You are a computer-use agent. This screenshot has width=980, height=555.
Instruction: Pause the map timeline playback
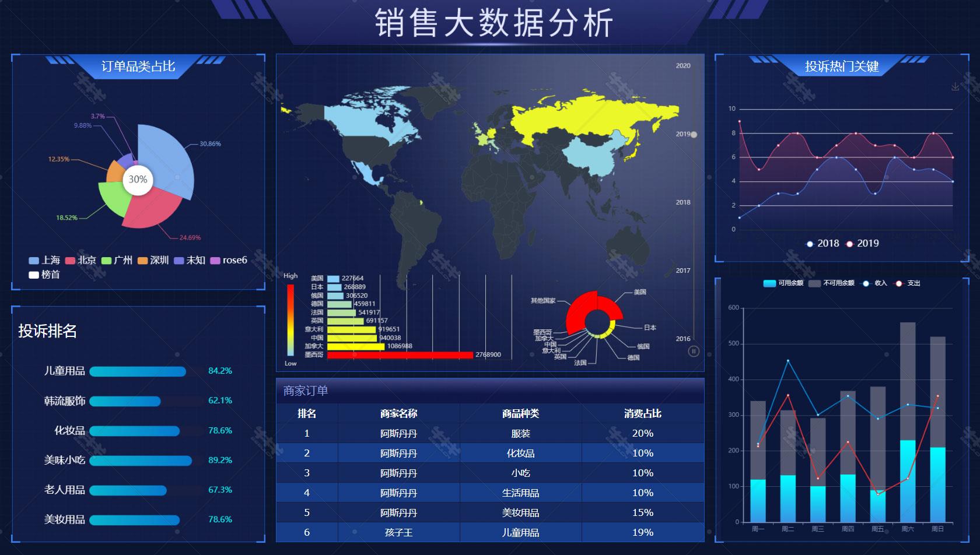click(693, 351)
